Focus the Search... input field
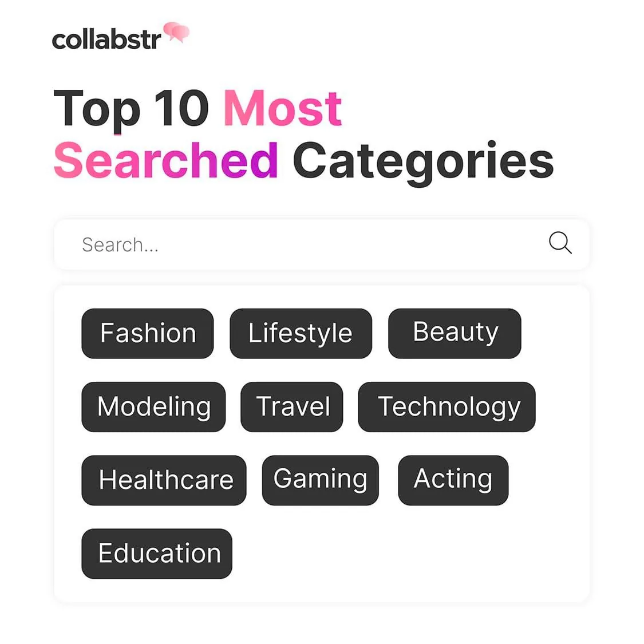Viewport: 644px width, 644px height. tap(322, 244)
